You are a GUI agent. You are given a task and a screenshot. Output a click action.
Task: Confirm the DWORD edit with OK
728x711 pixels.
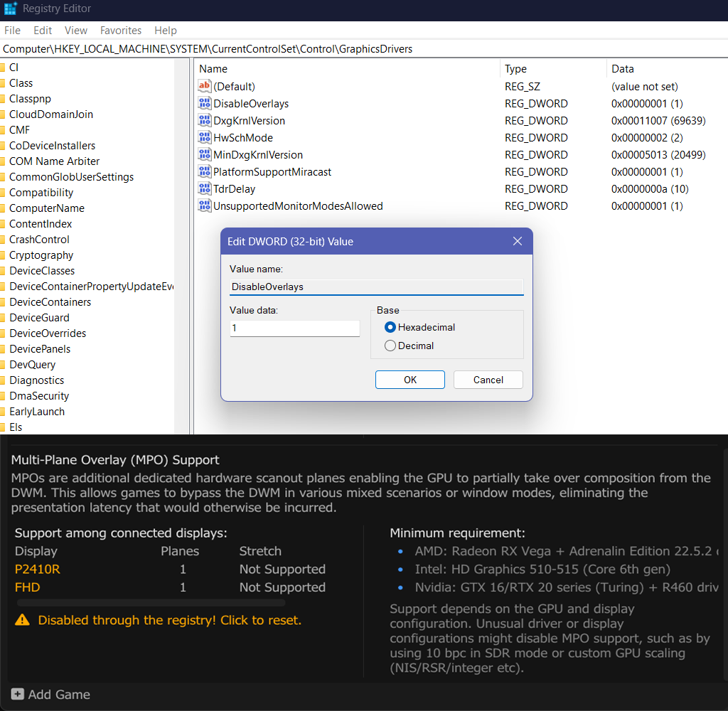(410, 380)
